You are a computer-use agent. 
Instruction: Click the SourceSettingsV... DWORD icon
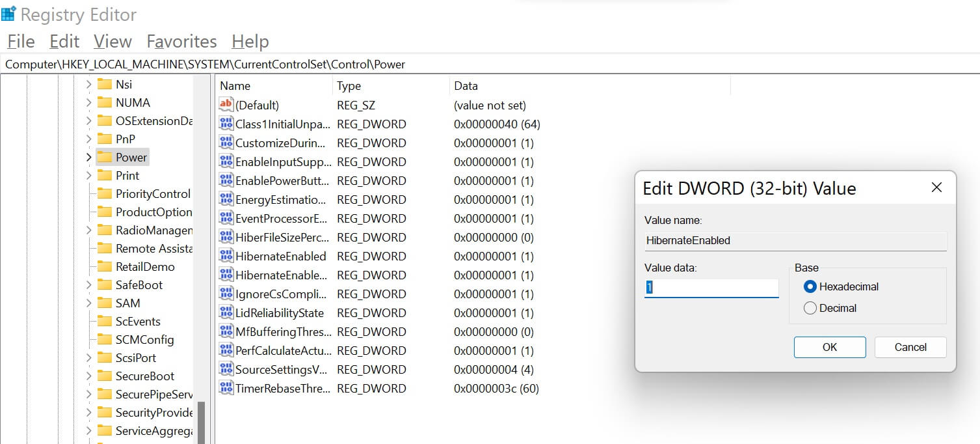tap(226, 369)
